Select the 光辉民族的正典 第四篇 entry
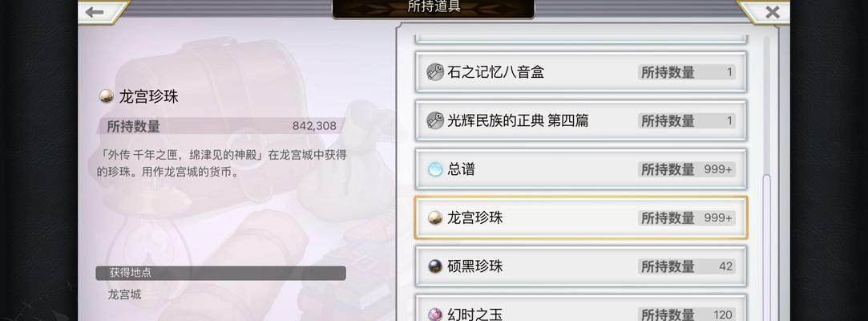 (581, 120)
